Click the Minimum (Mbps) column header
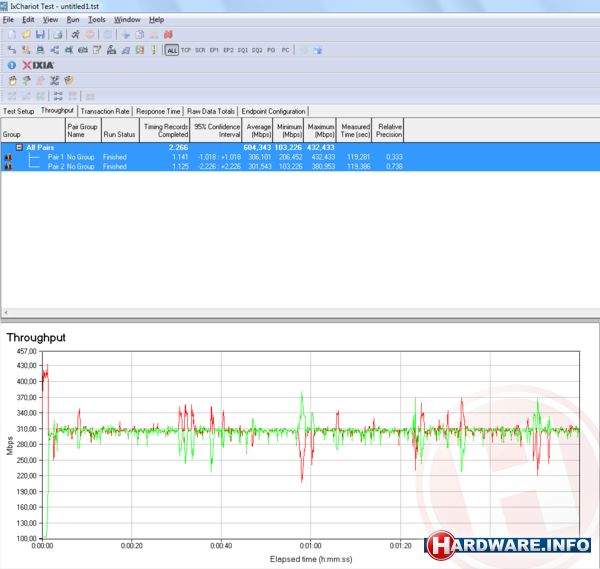This screenshot has width=600, height=569. tap(288, 130)
